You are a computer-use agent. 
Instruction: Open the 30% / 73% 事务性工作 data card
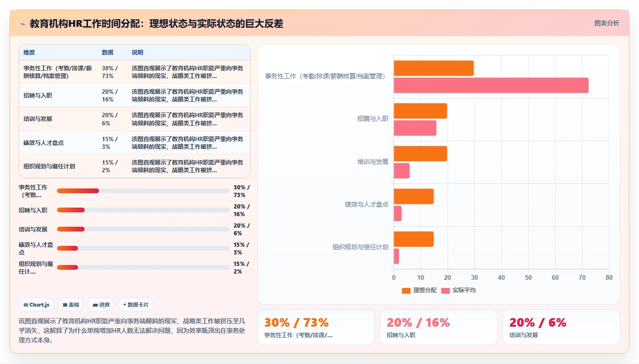[x=316, y=327]
